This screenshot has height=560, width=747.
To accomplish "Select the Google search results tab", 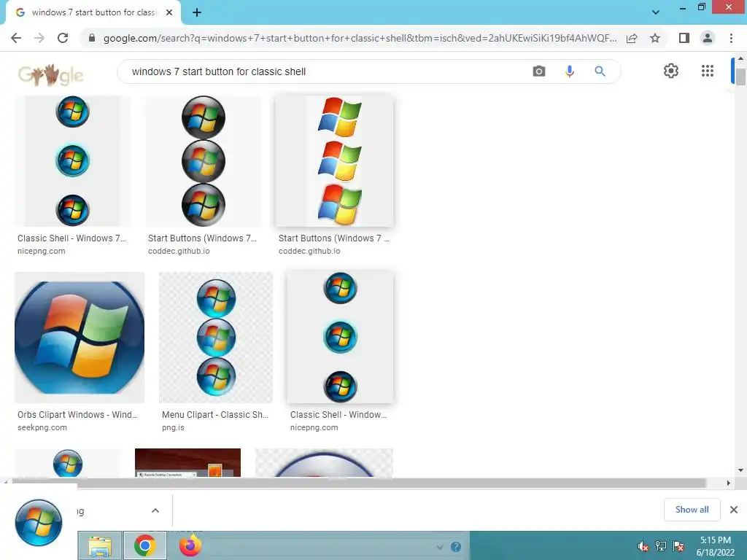I will pos(93,12).
